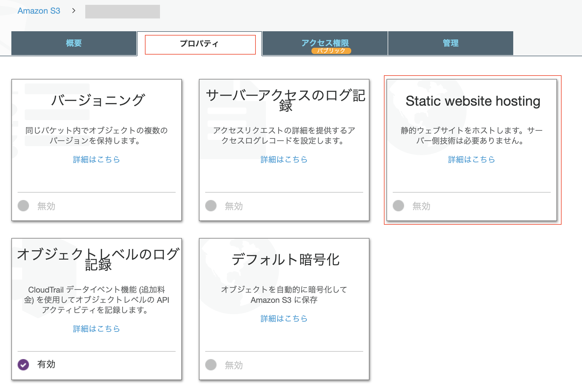Open the Static website hosting card title
Viewport: 582px width, 392px height.
(473, 101)
